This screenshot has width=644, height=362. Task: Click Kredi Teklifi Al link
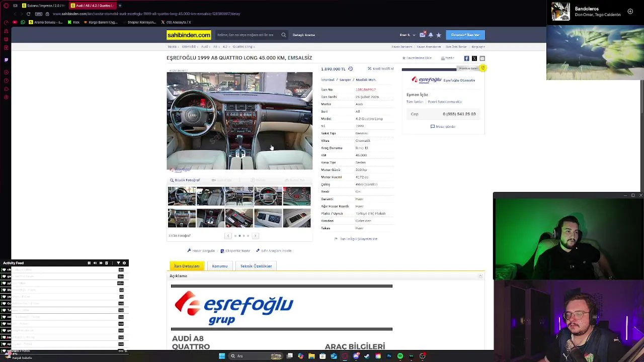381,69
